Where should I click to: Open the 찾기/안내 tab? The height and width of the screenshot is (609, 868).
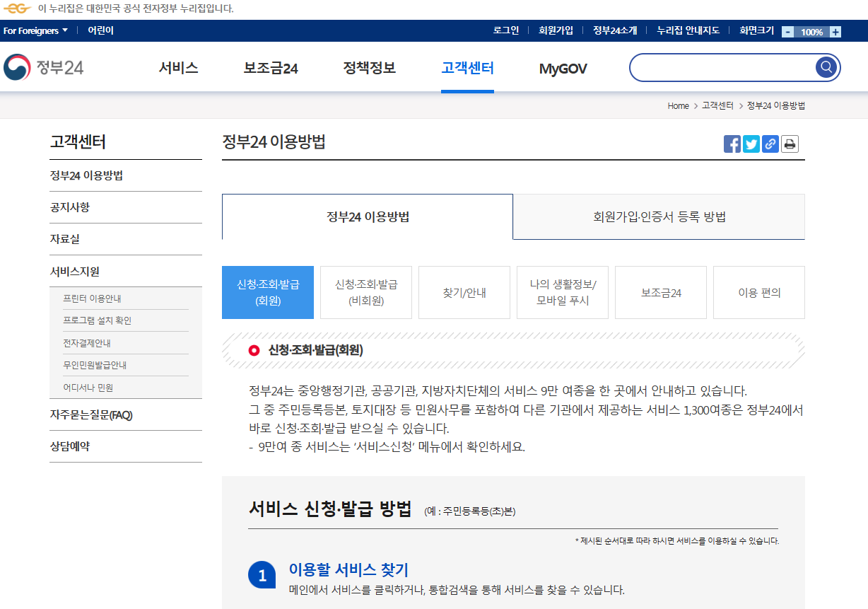pos(464,292)
